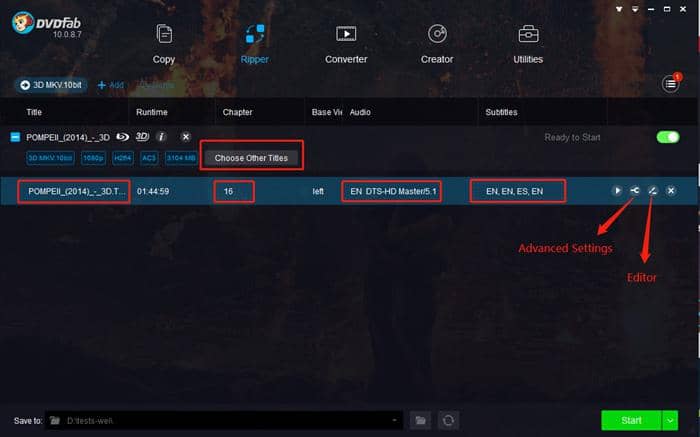The width and height of the screenshot is (700, 437).
Task: Remove the title row with its X icon
Action: pyautogui.click(x=671, y=191)
